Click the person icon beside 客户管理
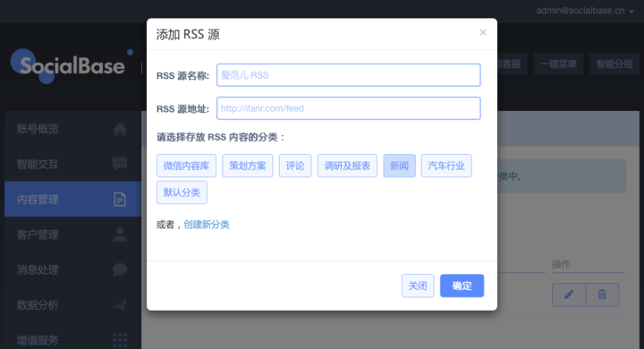The image size is (644, 349). coord(120,234)
